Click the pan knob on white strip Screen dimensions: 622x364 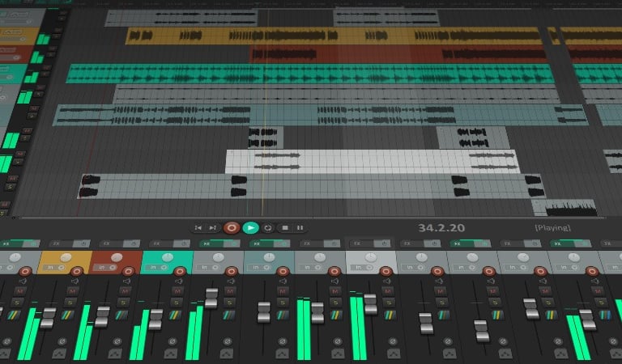370,258
